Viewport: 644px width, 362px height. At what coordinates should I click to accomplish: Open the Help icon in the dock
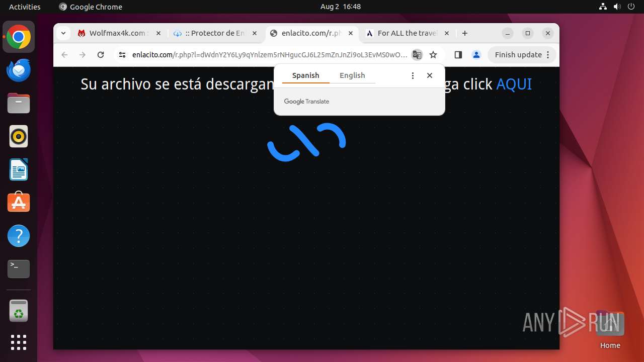coord(19,236)
